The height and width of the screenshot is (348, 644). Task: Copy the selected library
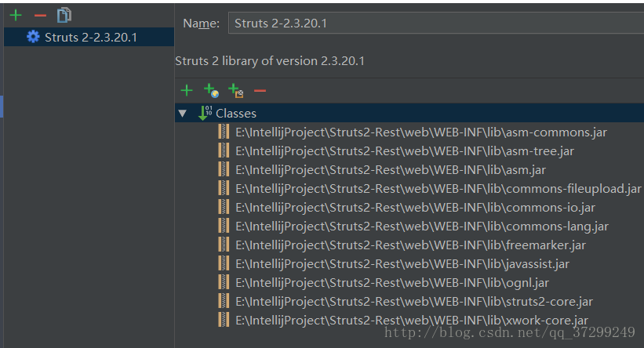click(x=64, y=15)
